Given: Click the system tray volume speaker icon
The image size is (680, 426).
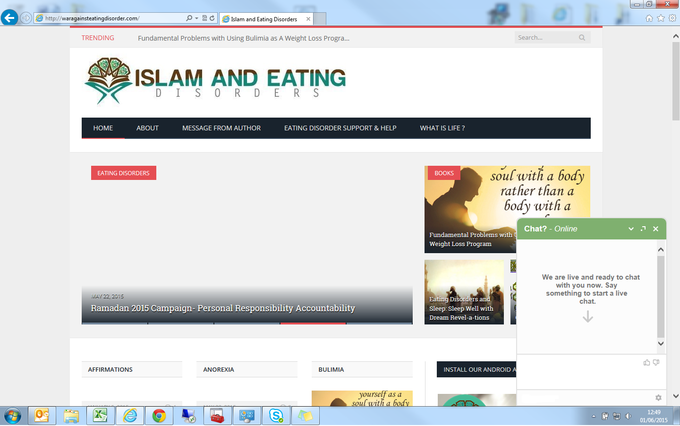Looking at the screenshot, I should 628,416.
